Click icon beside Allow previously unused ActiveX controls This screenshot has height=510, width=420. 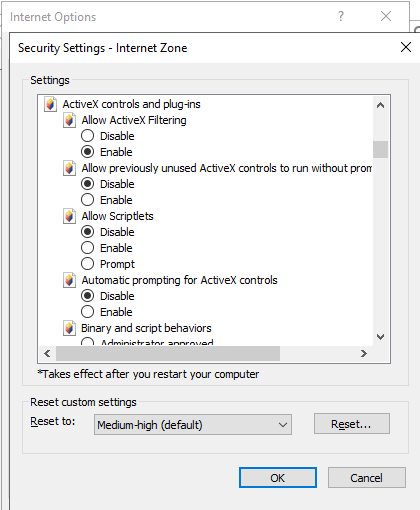tap(69, 168)
